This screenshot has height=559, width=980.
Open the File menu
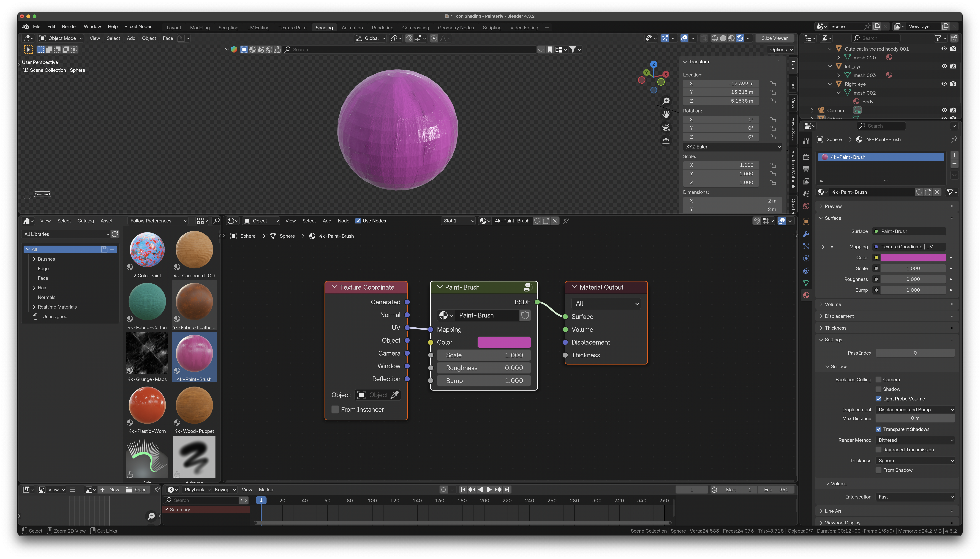(x=37, y=27)
